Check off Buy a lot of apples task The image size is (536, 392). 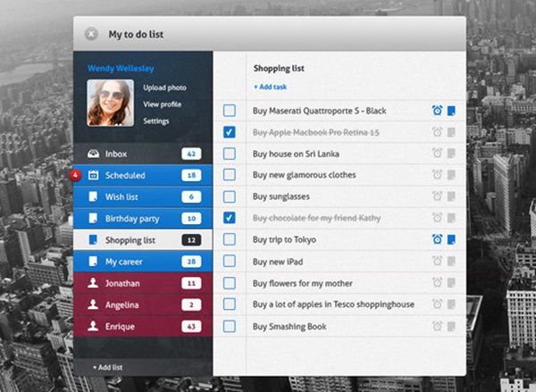click(x=229, y=304)
